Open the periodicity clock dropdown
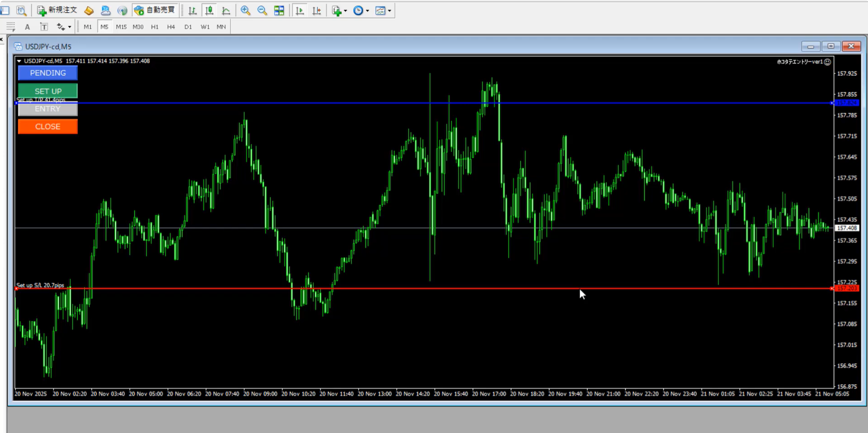 [x=361, y=11]
